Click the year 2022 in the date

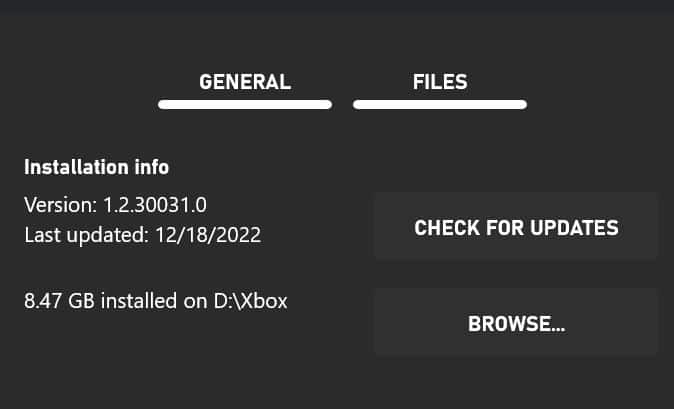click(x=240, y=234)
